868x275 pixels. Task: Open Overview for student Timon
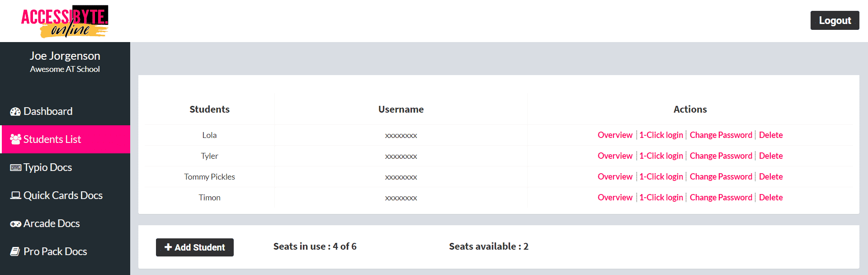(x=615, y=197)
